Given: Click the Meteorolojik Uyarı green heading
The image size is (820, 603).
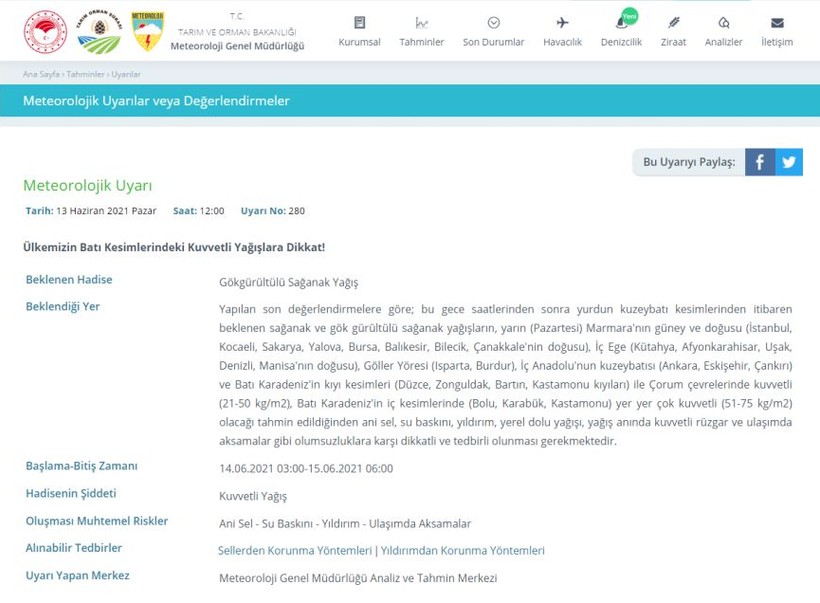Looking at the screenshot, I should point(87,186).
